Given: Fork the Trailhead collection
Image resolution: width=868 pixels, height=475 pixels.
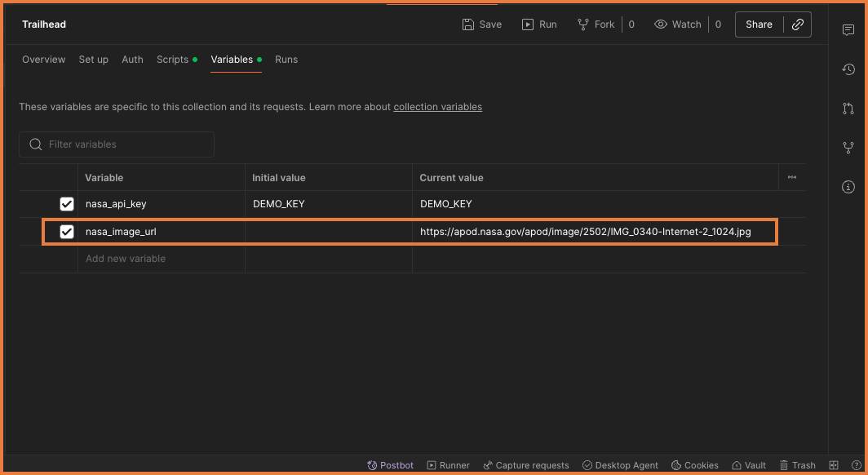Looking at the screenshot, I should (596, 24).
